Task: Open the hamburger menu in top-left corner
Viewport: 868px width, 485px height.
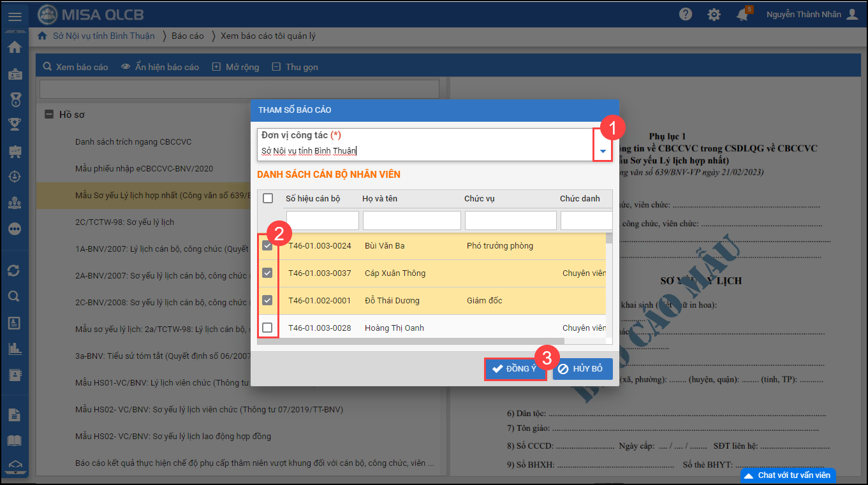Action: (x=15, y=17)
